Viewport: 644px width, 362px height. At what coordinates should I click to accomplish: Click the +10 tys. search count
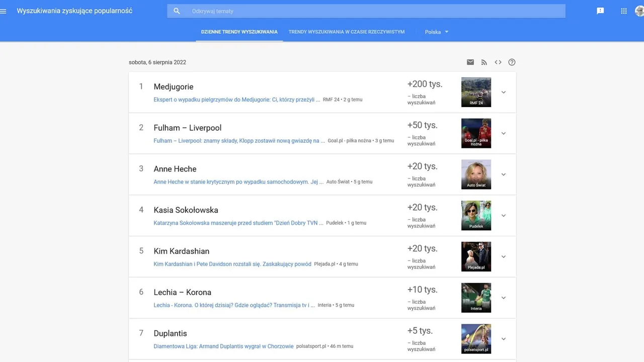point(423,290)
